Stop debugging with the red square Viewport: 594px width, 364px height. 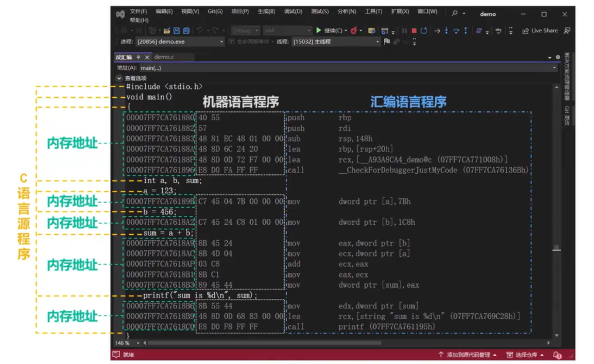(x=414, y=30)
